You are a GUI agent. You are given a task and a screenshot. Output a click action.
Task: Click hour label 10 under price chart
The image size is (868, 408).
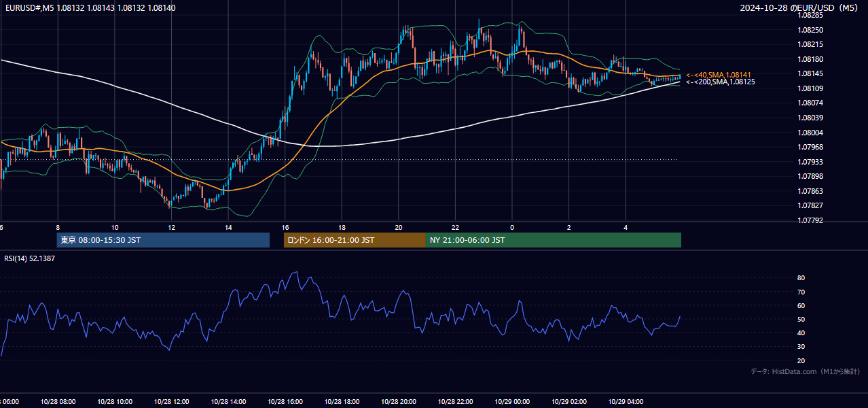point(115,227)
